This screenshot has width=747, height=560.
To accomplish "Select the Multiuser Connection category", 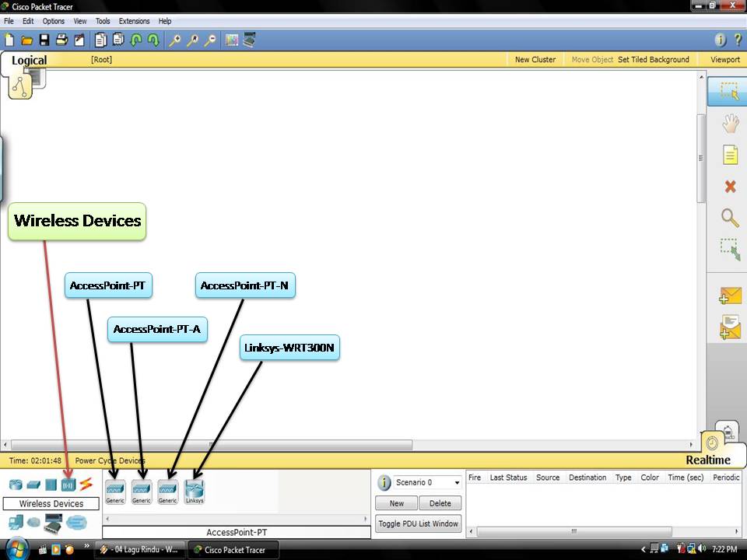I will click(76, 523).
